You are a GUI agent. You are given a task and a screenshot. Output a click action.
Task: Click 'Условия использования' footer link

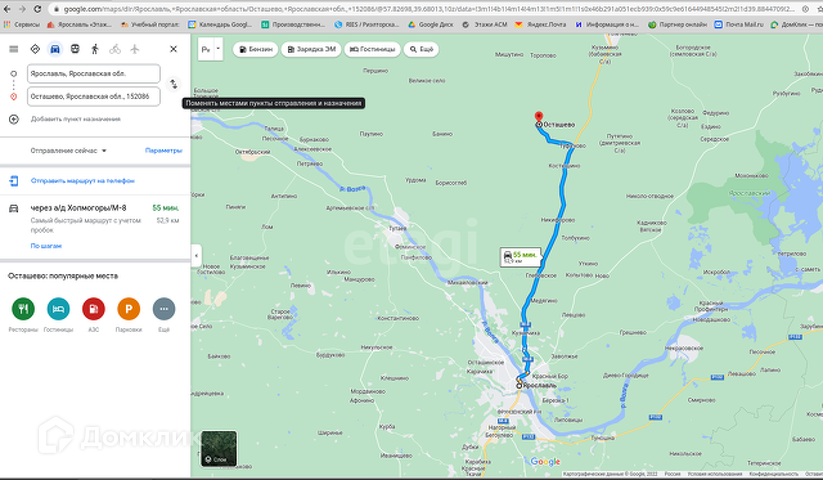[x=715, y=474]
